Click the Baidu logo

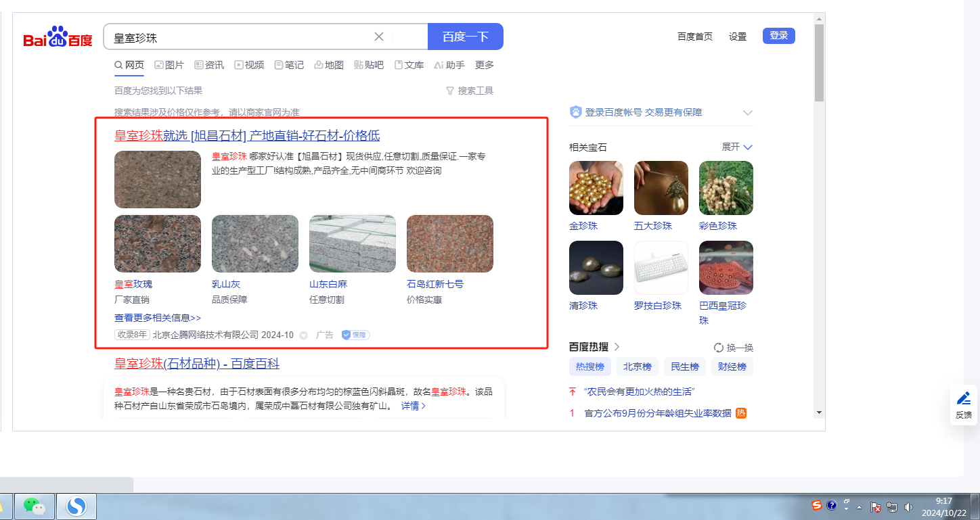point(58,37)
